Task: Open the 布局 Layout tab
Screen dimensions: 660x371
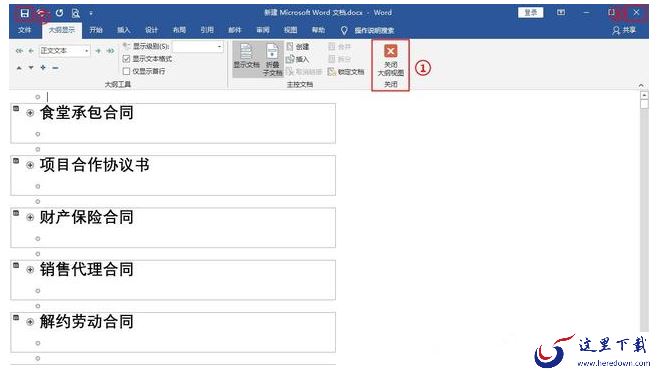Action: [x=179, y=30]
